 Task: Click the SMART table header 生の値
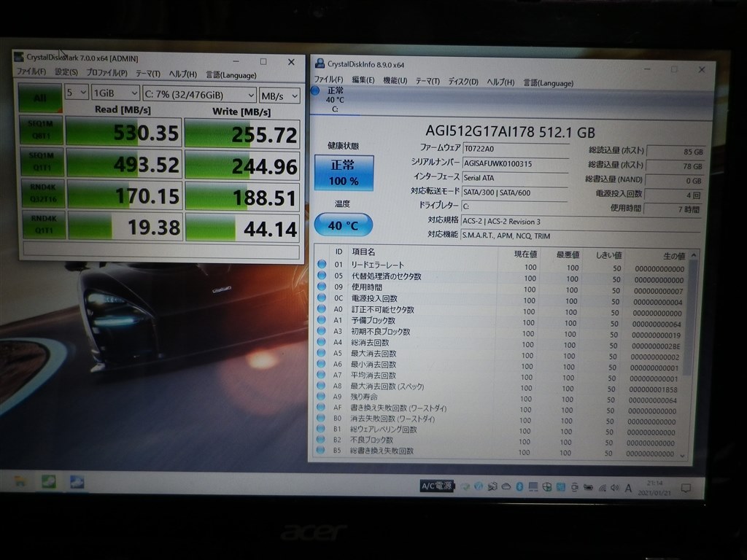pos(673,256)
